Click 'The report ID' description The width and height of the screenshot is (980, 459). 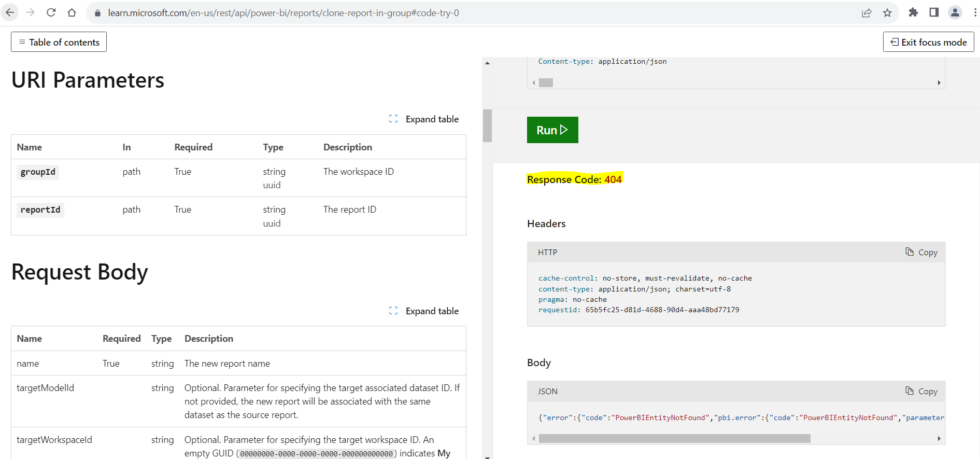click(x=350, y=209)
